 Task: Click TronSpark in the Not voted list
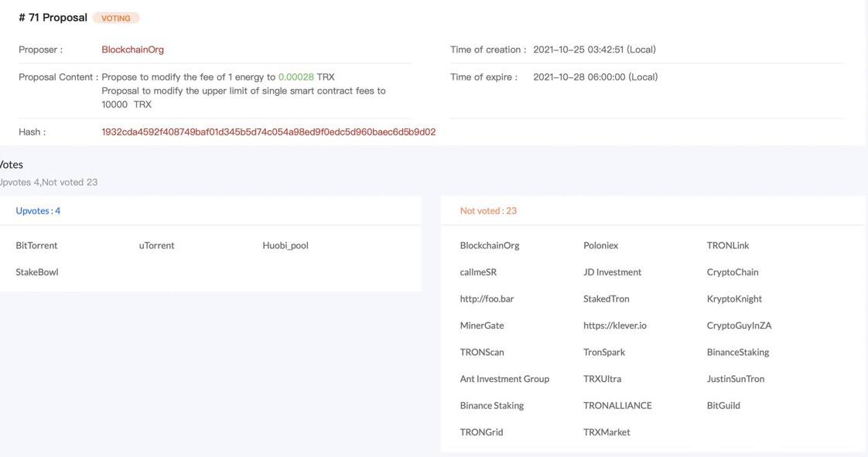[x=604, y=352]
